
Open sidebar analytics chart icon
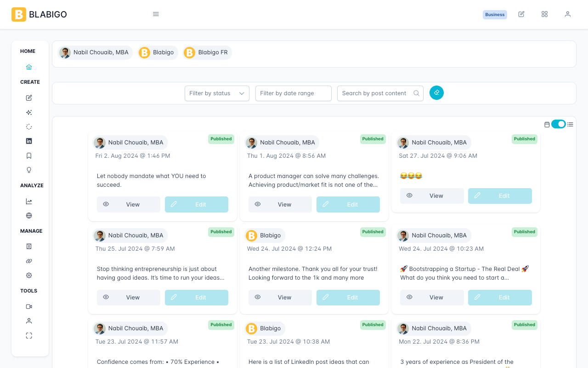(29, 201)
